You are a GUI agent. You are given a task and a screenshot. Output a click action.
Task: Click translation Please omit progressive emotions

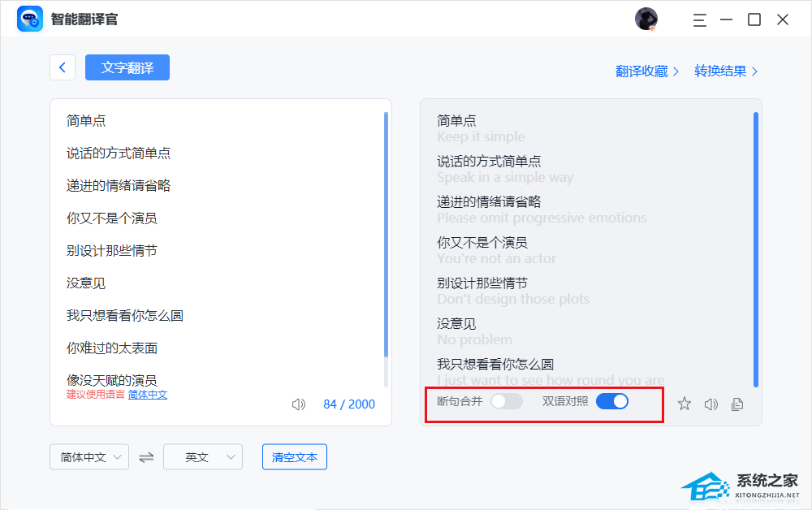click(x=542, y=218)
